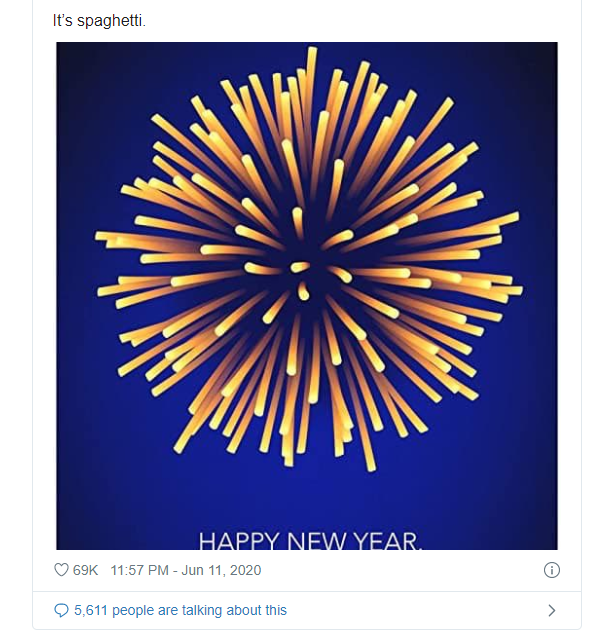
Task: Like the tweet with the heart icon
Action: 61,570
